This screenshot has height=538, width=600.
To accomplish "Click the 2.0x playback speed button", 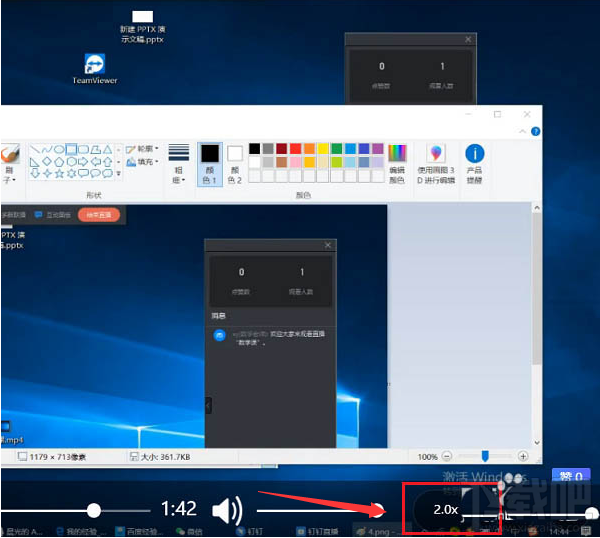I will point(446,510).
